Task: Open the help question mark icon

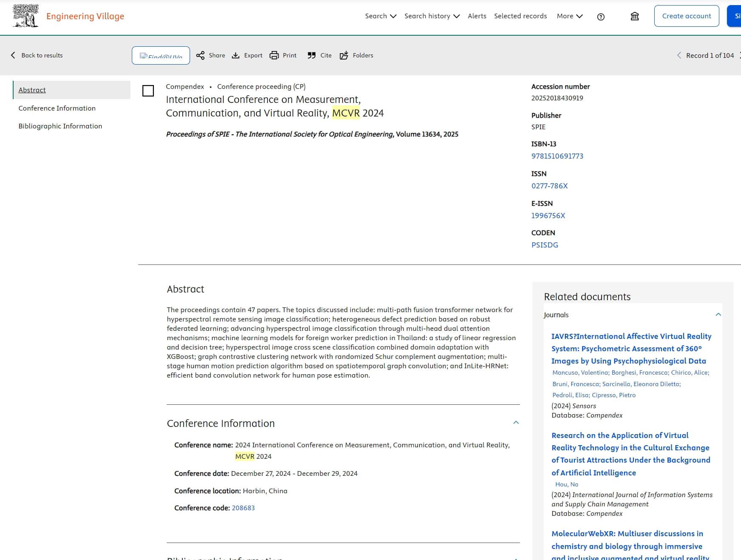Action: tap(601, 17)
